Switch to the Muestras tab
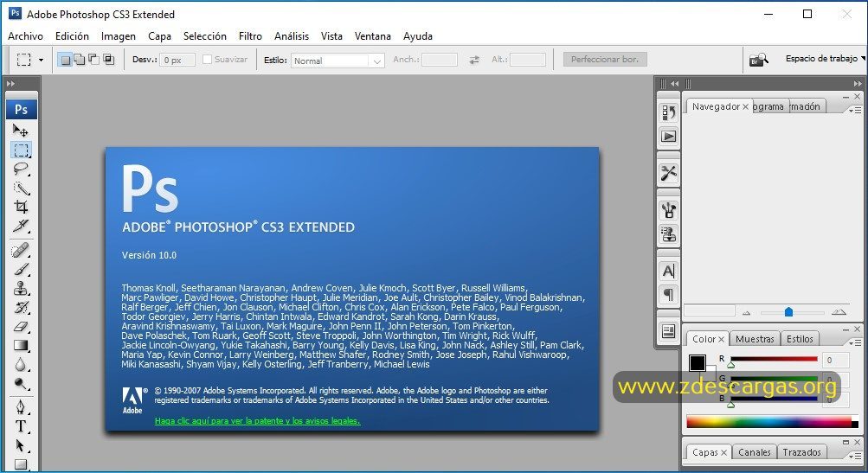This screenshot has height=473, width=868. click(755, 339)
